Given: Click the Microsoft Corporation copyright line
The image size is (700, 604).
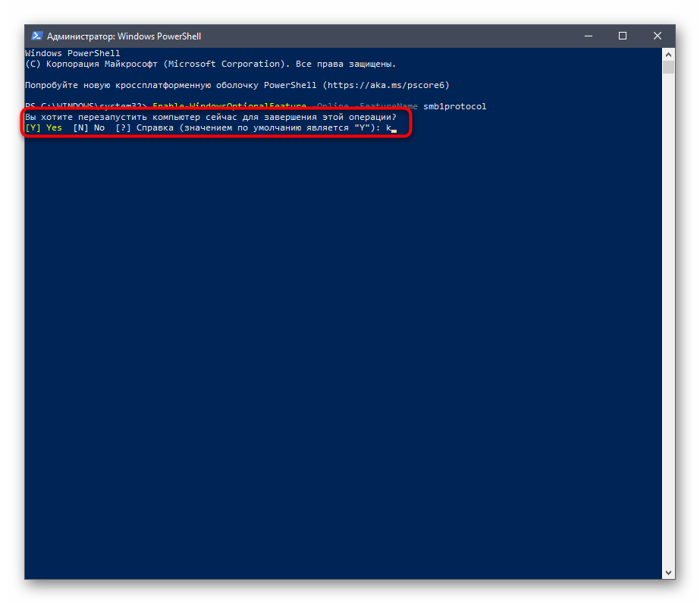Looking at the screenshot, I should coord(211,64).
